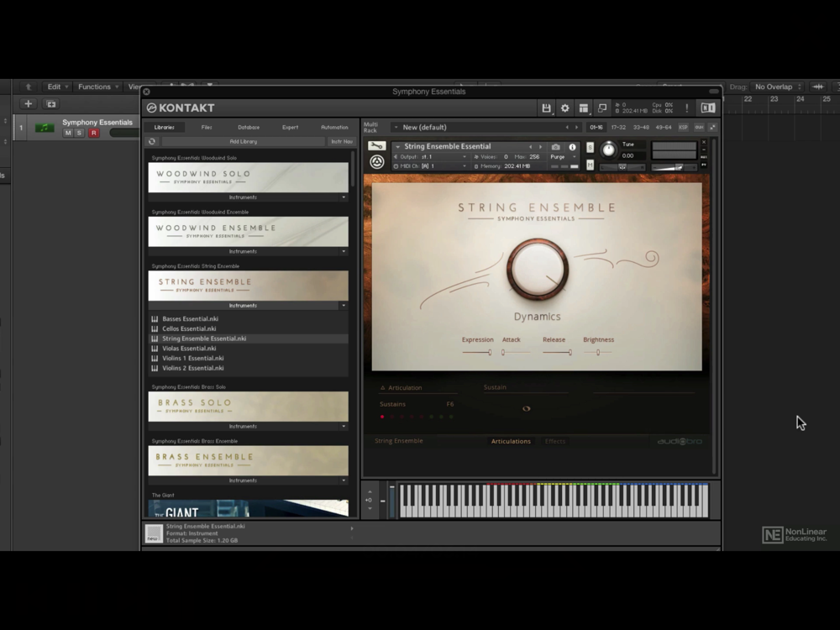The height and width of the screenshot is (630, 840).
Task: Select rack page 33-48
Action: tap(641, 128)
